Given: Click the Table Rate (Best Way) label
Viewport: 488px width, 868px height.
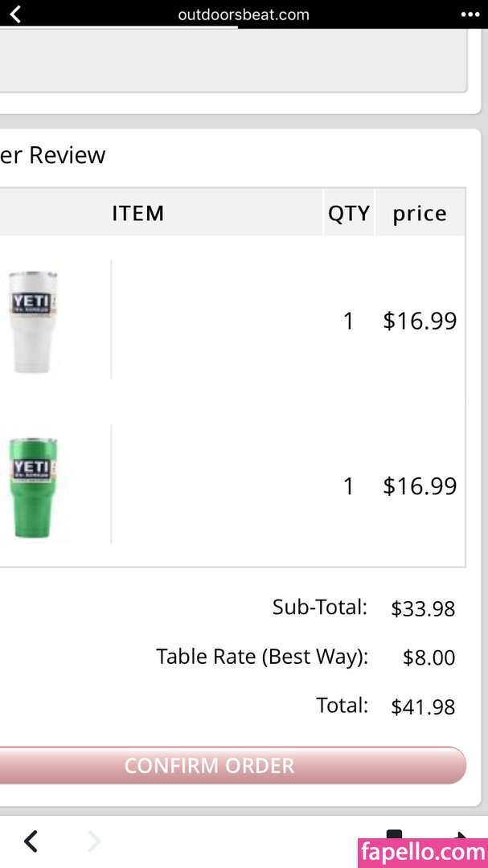Looking at the screenshot, I should (262, 657).
